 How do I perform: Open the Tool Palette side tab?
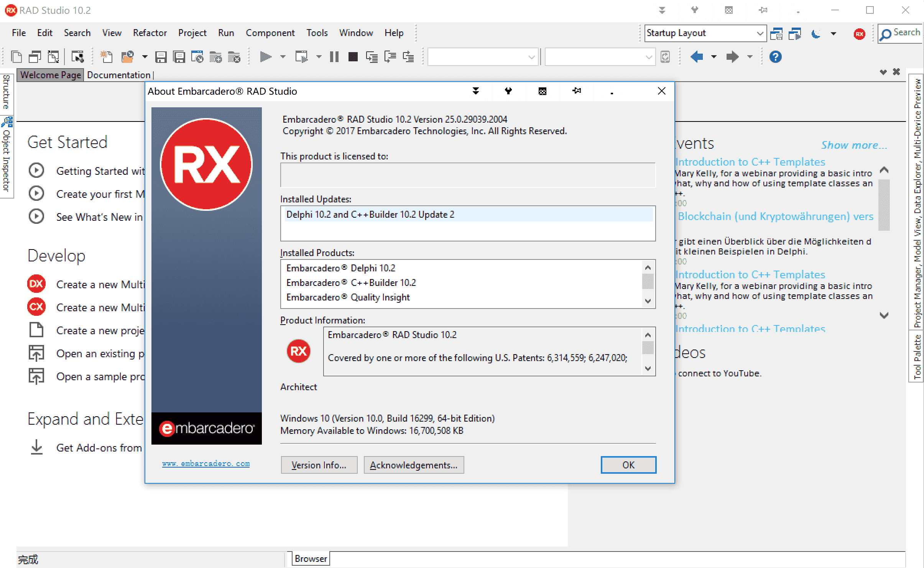coord(917,357)
